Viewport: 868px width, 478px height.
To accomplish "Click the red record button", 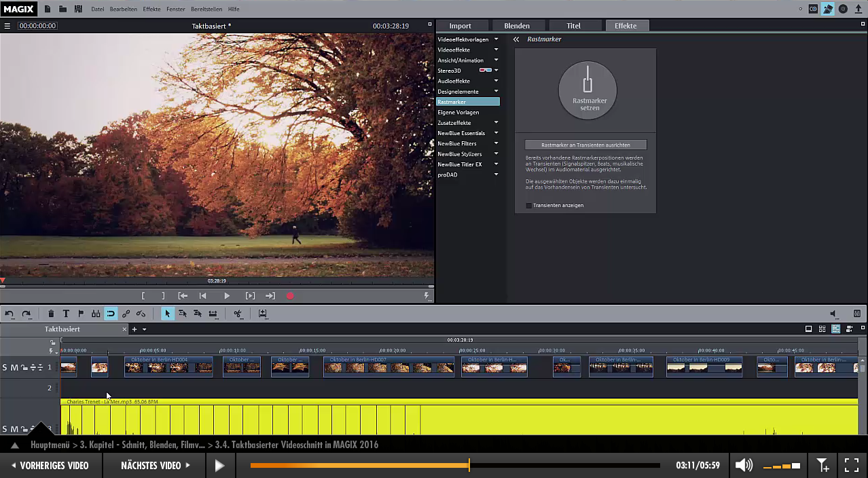I will click(x=290, y=296).
